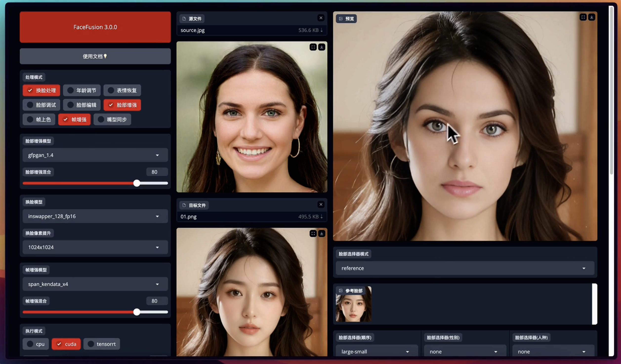Click download icon on preview panel

(x=592, y=17)
